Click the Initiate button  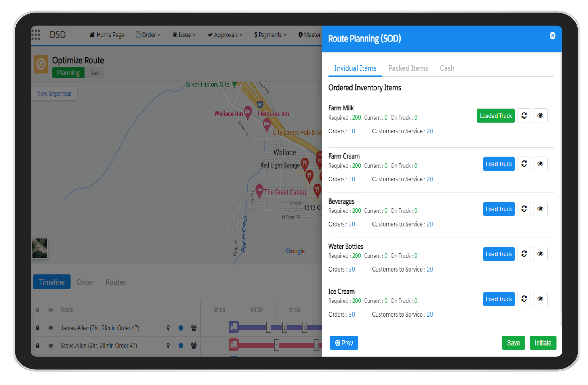point(543,343)
